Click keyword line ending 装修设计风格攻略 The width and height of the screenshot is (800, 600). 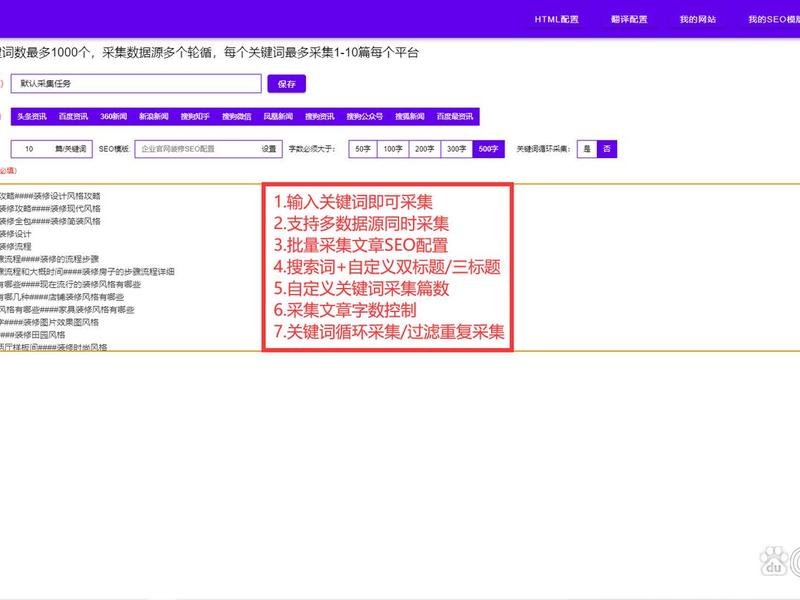[x=50, y=196]
